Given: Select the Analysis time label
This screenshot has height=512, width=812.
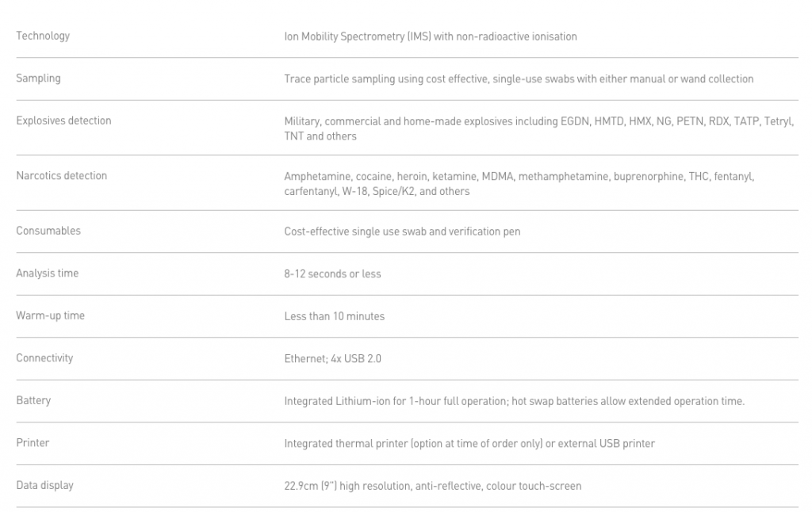Looking at the screenshot, I should [x=48, y=273].
